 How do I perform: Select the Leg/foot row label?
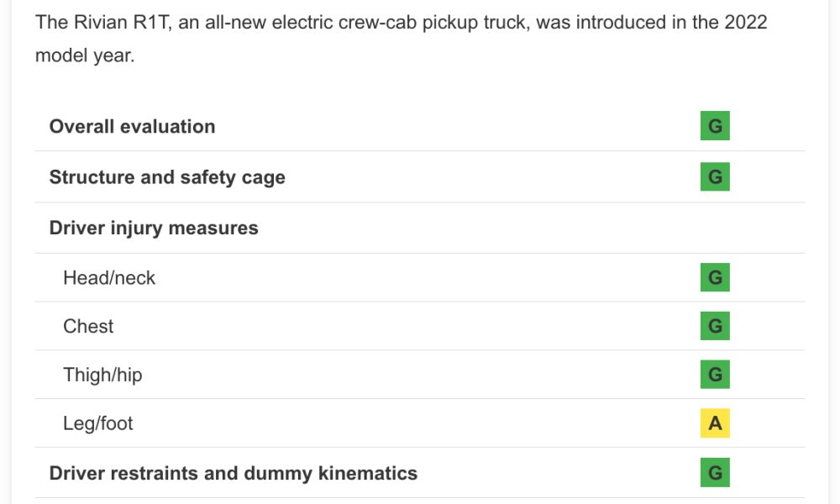coord(98,423)
